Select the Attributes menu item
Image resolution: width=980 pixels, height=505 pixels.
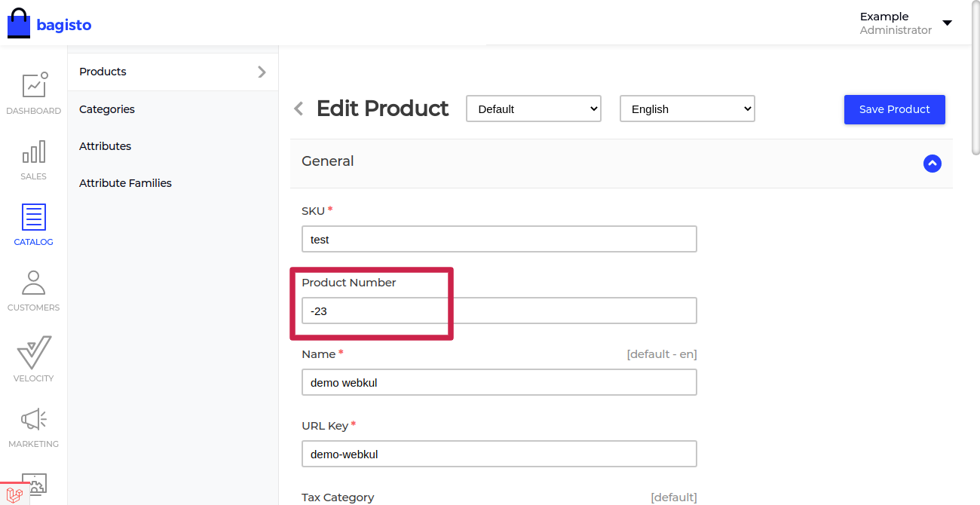click(105, 145)
